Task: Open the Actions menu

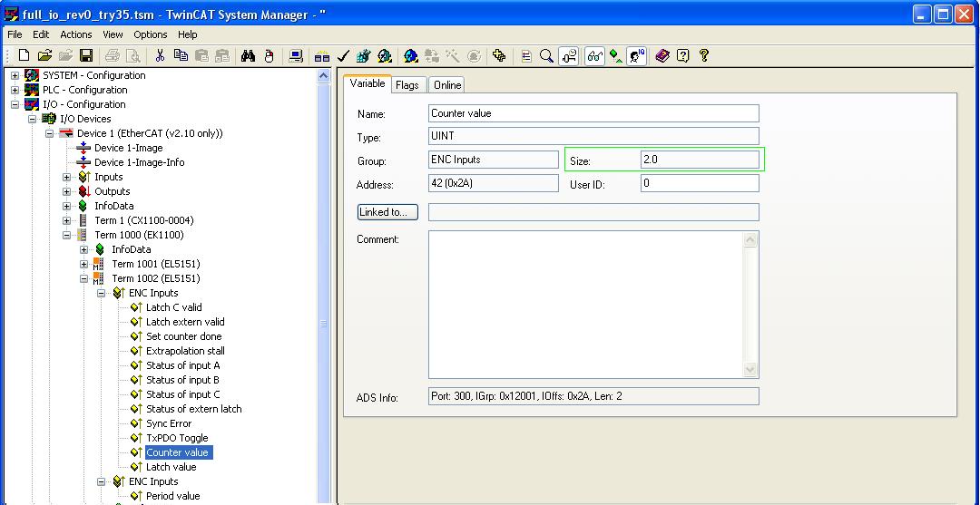Action: coord(76,34)
